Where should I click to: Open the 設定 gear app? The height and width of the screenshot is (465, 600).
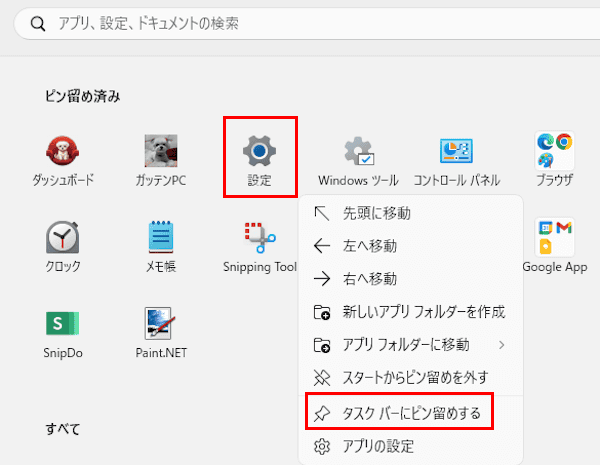pos(259,161)
